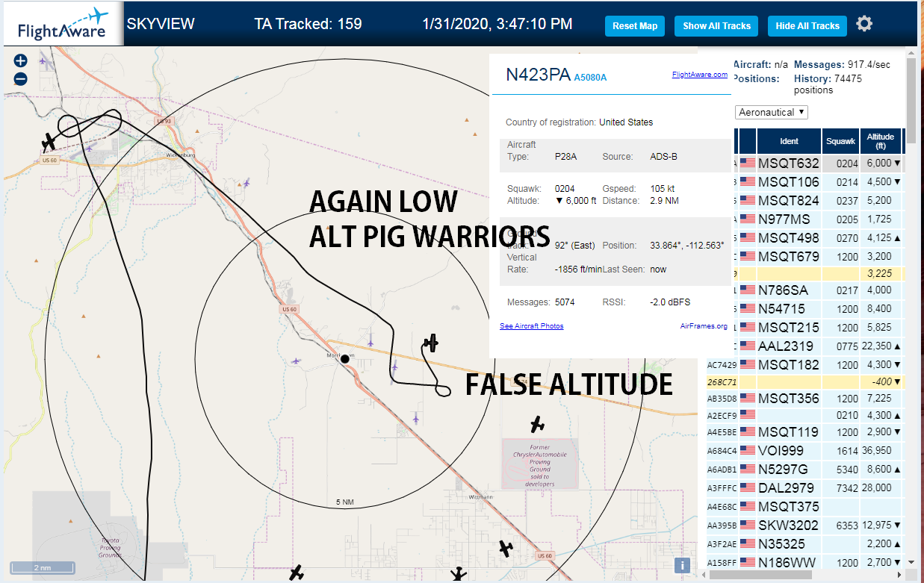The width and height of the screenshot is (924, 583).
Task: Select the aircraft icon at end of track
Action: point(430,343)
